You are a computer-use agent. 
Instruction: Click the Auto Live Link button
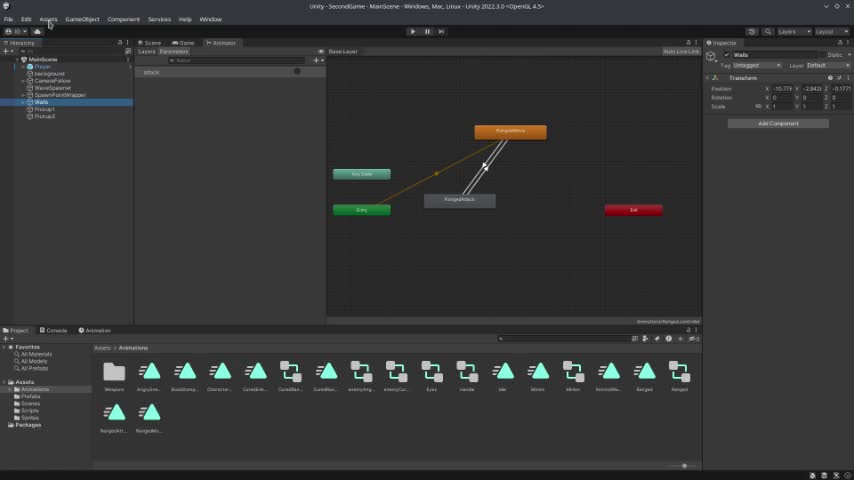pos(680,51)
